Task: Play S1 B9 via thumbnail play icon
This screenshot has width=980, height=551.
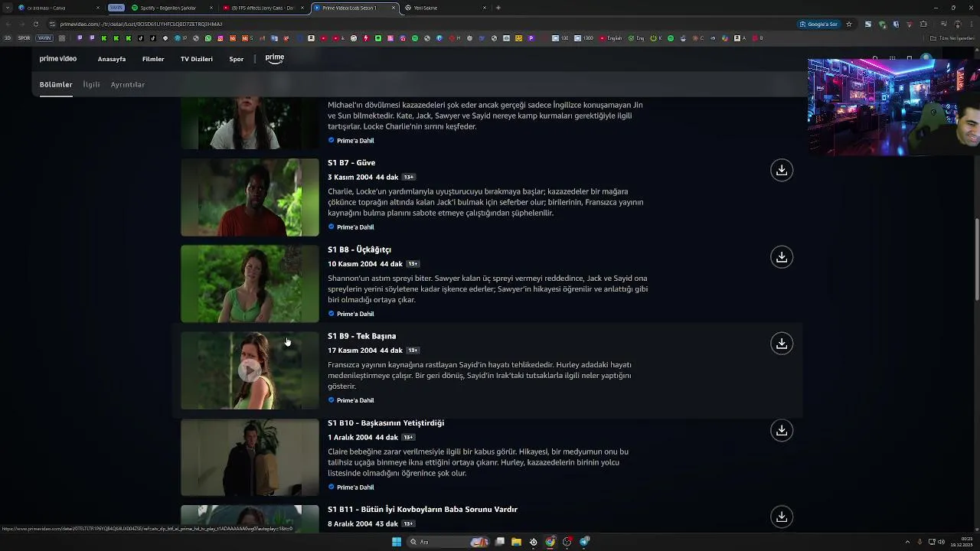Action: (249, 370)
